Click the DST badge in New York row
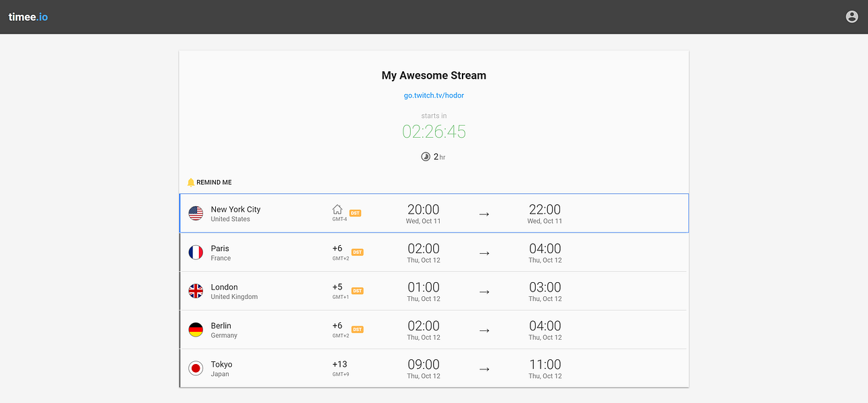Image resolution: width=868 pixels, height=403 pixels. tap(355, 213)
